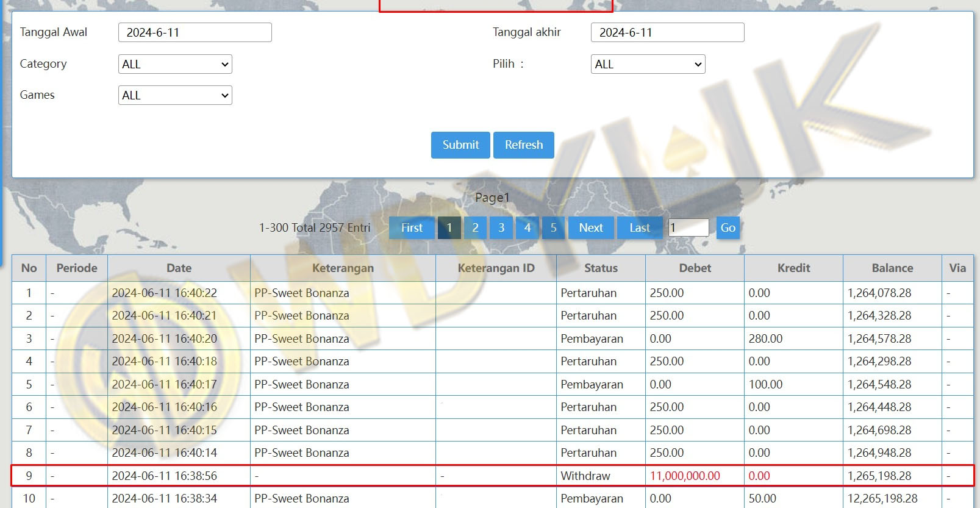This screenshot has width=980, height=508.
Task: Click balance 1,264,548.28
Action: tap(879, 384)
